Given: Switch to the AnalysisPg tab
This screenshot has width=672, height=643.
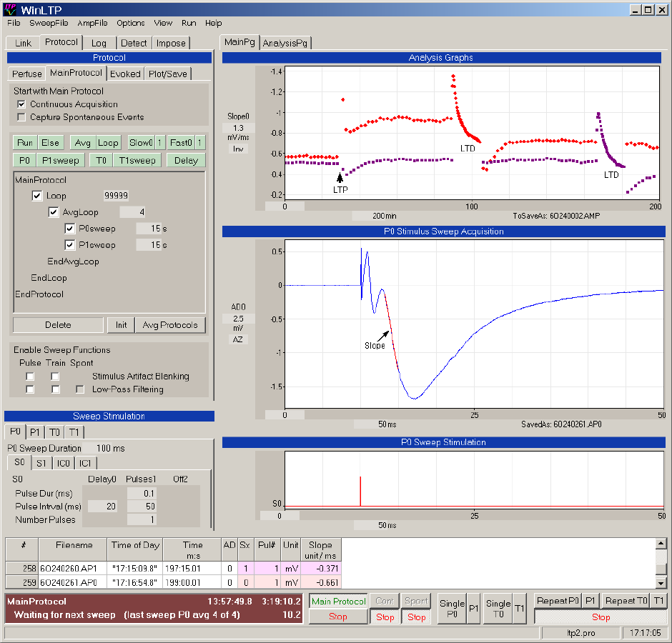Looking at the screenshot, I should pos(286,43).
